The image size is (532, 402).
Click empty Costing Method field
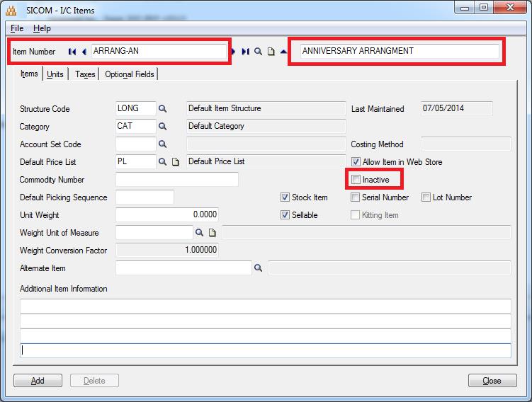pyautogui.click(x=466, y=144)
